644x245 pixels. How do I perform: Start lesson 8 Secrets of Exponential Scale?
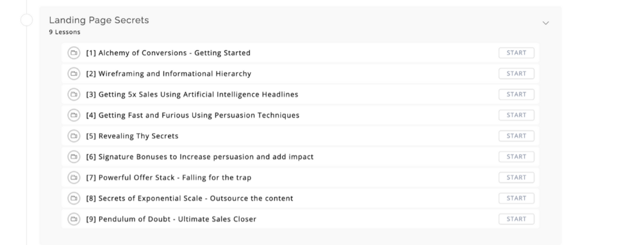tap(516, 198)
